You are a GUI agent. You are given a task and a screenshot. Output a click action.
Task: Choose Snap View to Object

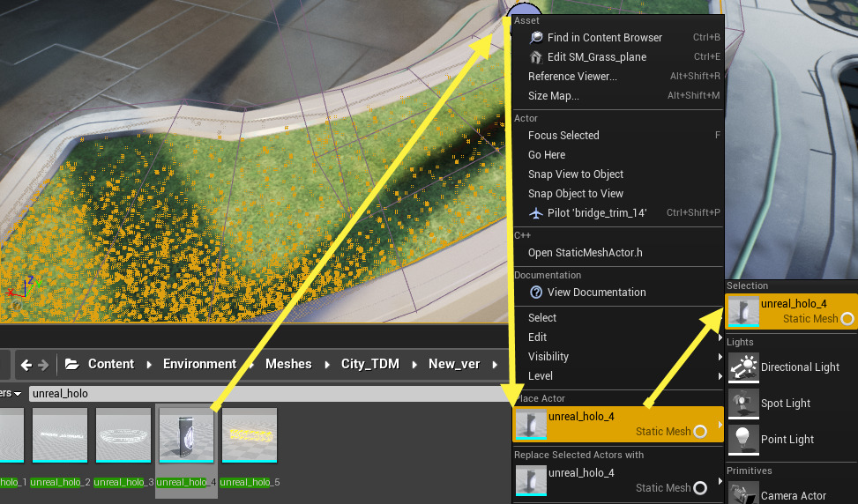pyautogui.click(x=618, y=174)
